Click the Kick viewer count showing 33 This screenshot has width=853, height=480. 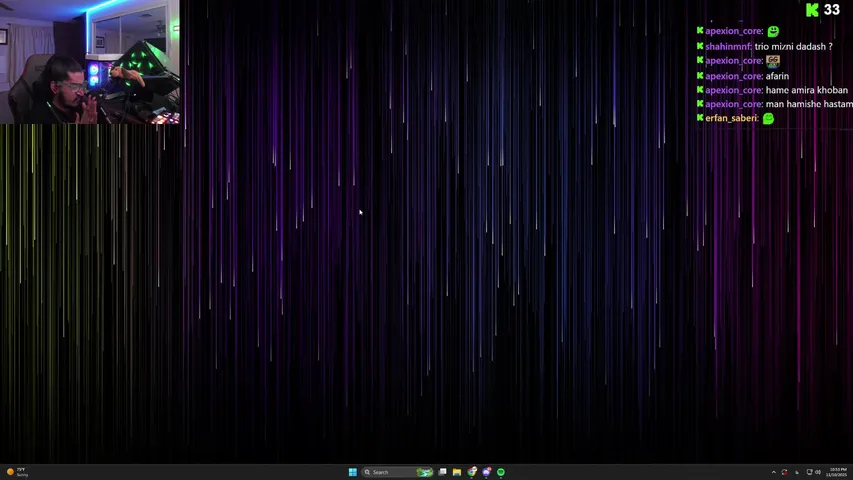tap(823, 10)
